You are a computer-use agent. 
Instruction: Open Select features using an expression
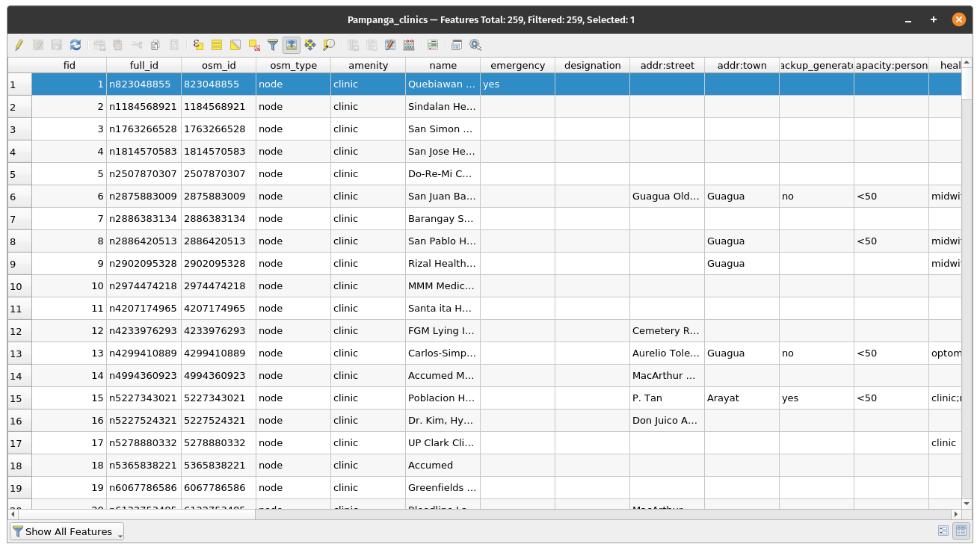(x=198, y=45)
